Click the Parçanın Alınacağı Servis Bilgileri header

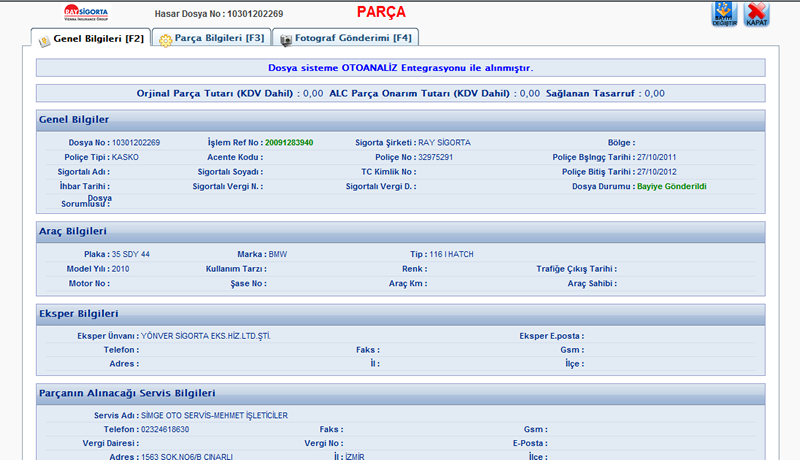click(126, 393)
